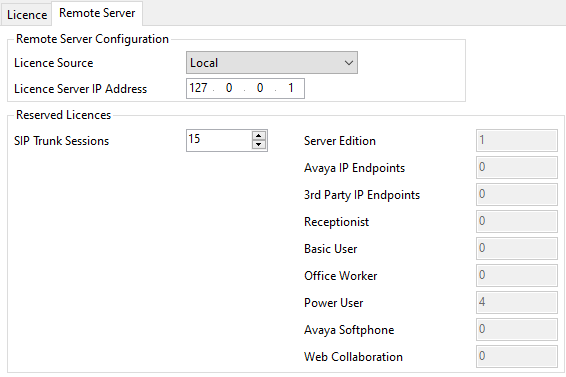Click the Receptionist value field
This screenshot has width=566, height=377.
coord(517,221)
